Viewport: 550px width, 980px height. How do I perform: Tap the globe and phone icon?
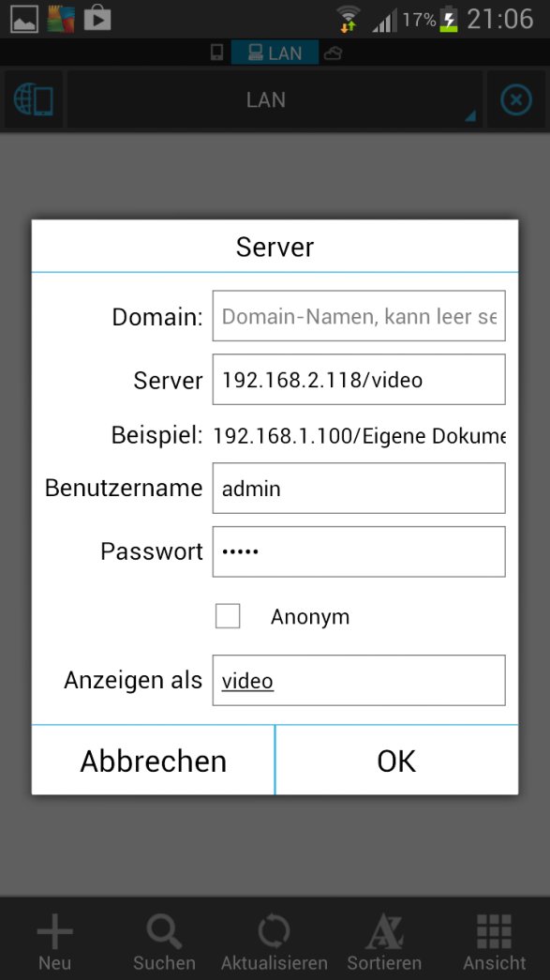click(x=33, y=100)
